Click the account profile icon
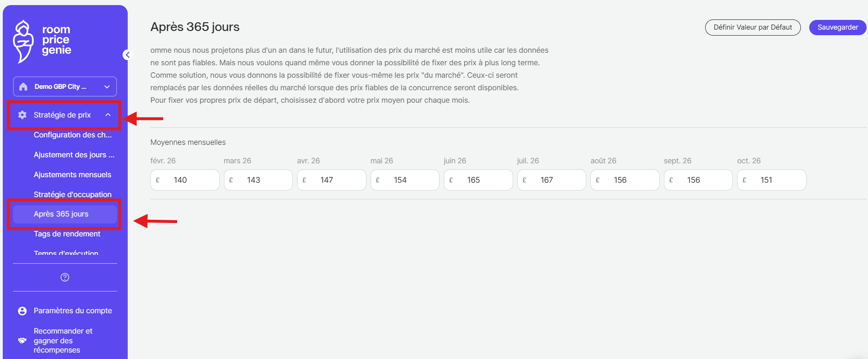Viewport: 868px width, 359px height. click(22, 311)
